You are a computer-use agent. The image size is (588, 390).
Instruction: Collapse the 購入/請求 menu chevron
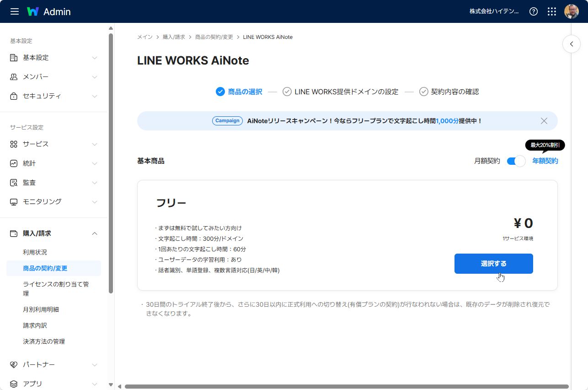95,233
